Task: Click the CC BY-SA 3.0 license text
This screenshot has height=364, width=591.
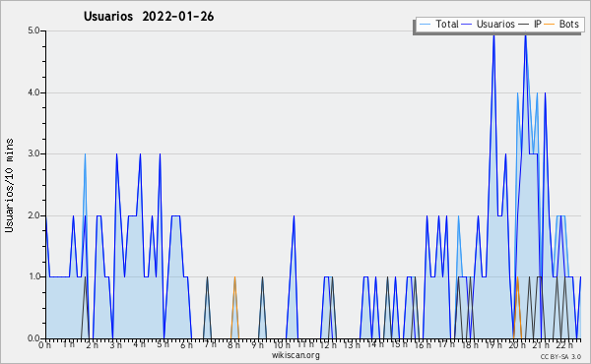Action: [560, 356]
